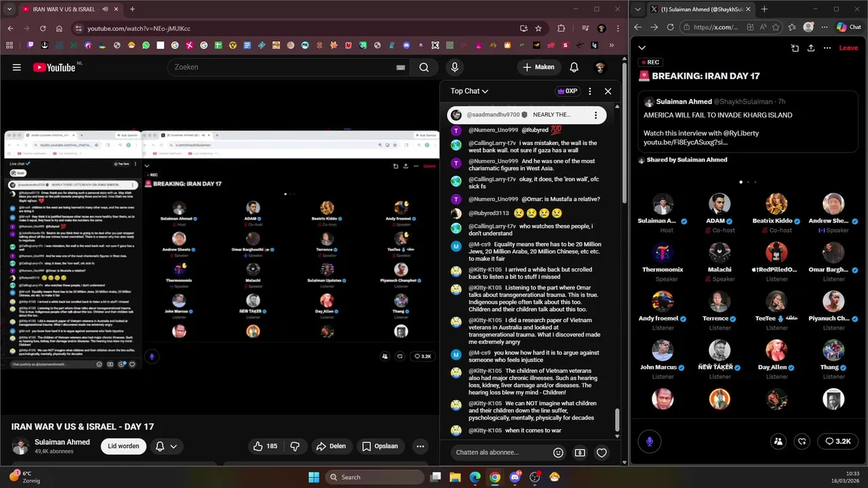The width and height of the screenshot is (868, 488).
Task: Expand Edge tab actions dropdown arrow
Action: coord(637,9)
